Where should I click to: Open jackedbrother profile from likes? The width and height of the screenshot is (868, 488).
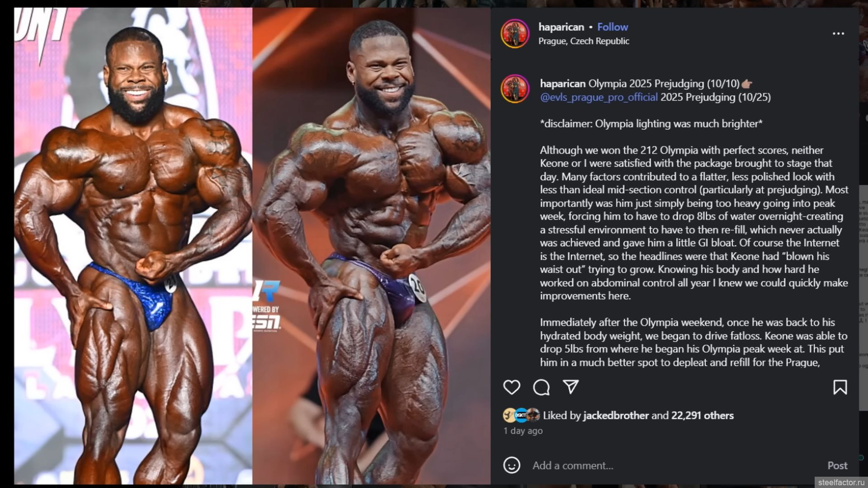pos(616,416)
